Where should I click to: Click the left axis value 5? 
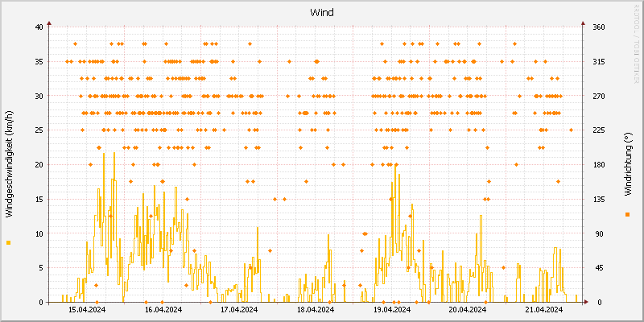click(41, 268)
